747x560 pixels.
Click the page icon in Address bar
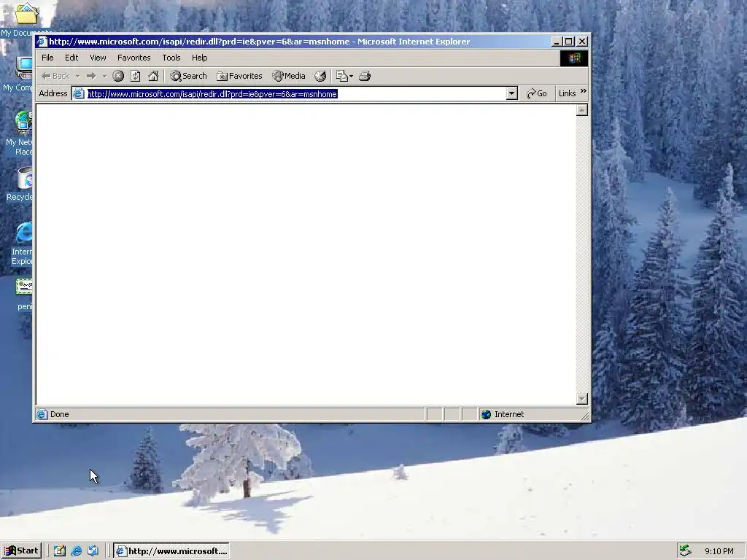[79, 94]
